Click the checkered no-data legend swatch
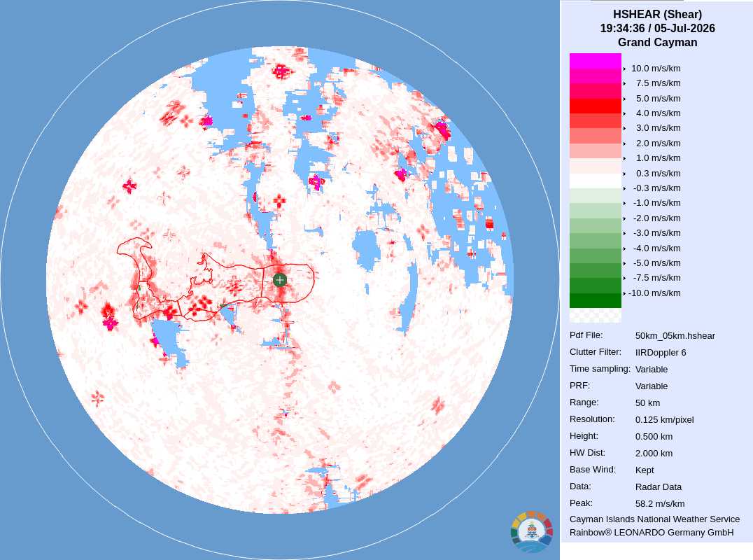753x560 pixels. pyautogui.click(x=596, y=315)
